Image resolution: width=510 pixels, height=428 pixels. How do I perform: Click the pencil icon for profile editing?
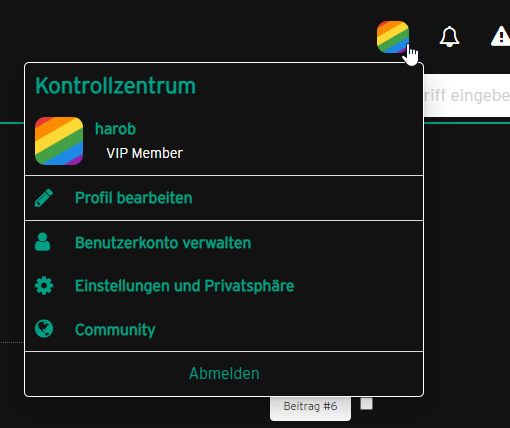tap(44, 198)
